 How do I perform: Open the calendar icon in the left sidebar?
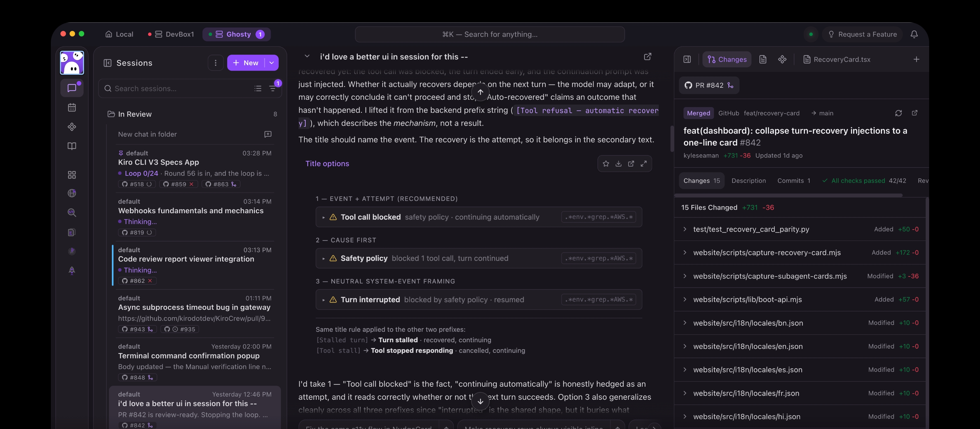point(72,108)
